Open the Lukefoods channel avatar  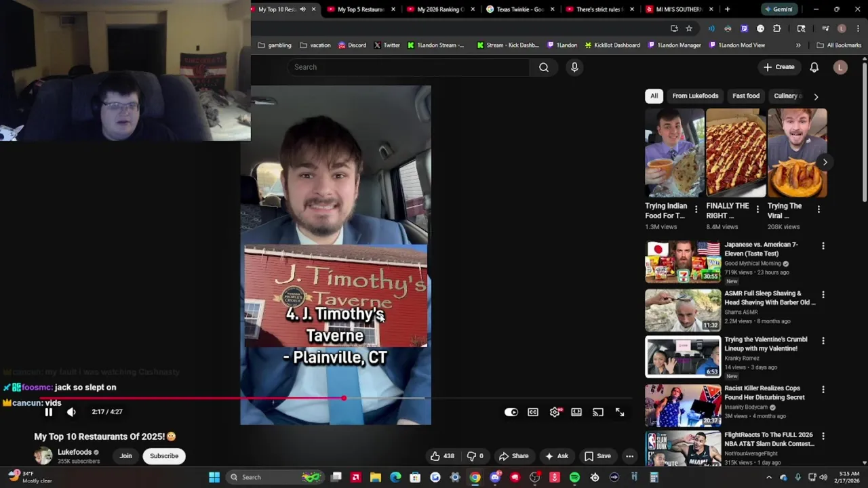pos(43,456)
